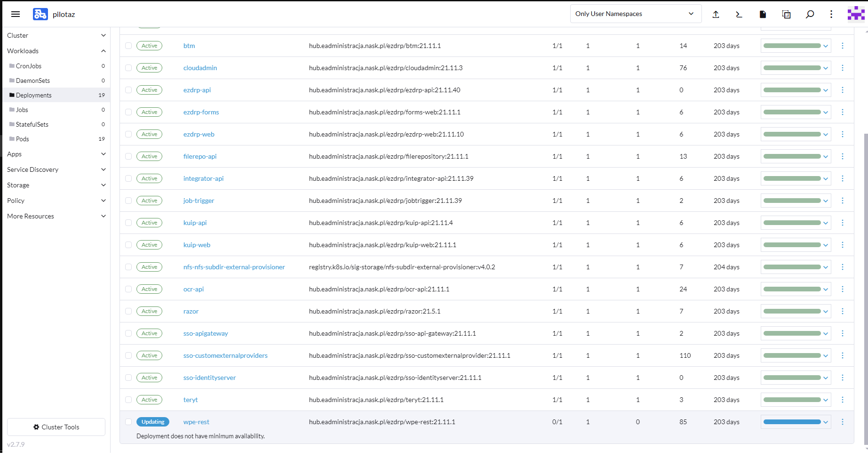
Task: Select StatefulSets in Workloads menu
Action: tap(32, 124)
